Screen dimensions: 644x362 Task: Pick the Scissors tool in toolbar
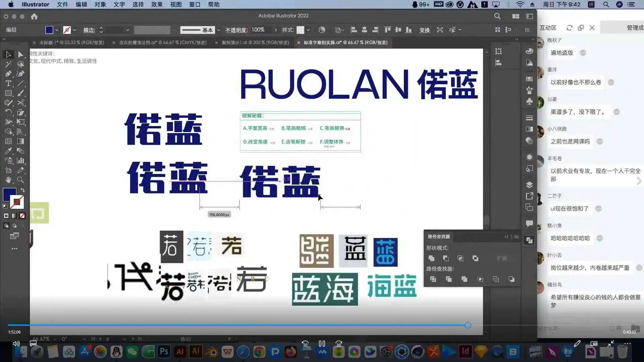point(21,103)
